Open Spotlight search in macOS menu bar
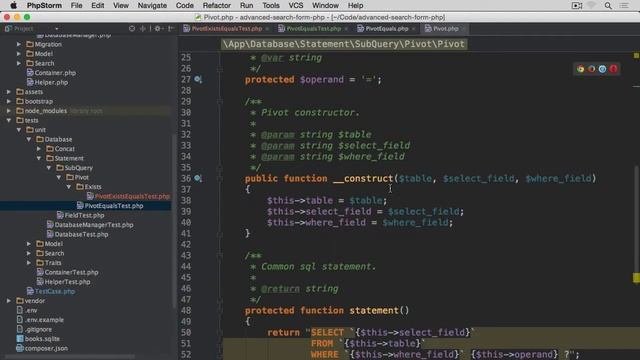The height and width of the screenshot is (360, 640). tap(608, 6)
